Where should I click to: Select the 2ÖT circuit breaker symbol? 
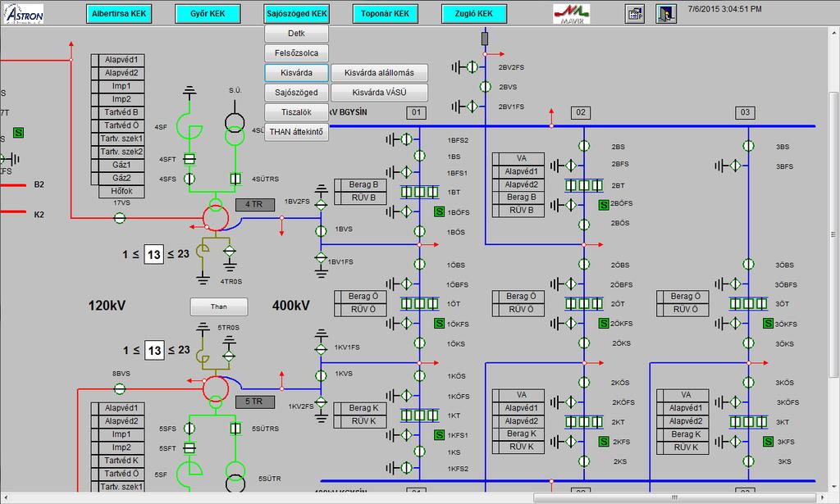[x=584, y=304]
